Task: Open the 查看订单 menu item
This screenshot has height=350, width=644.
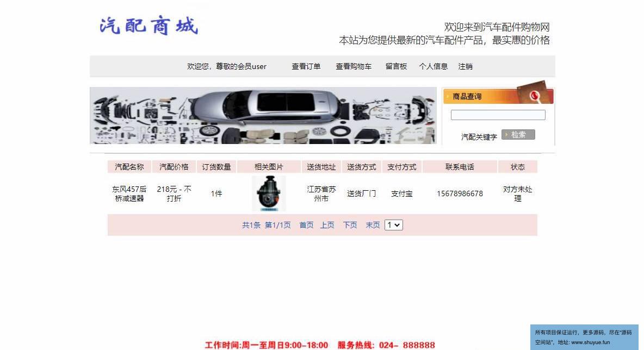Action: pyautogui.click(x=306, y=66)
